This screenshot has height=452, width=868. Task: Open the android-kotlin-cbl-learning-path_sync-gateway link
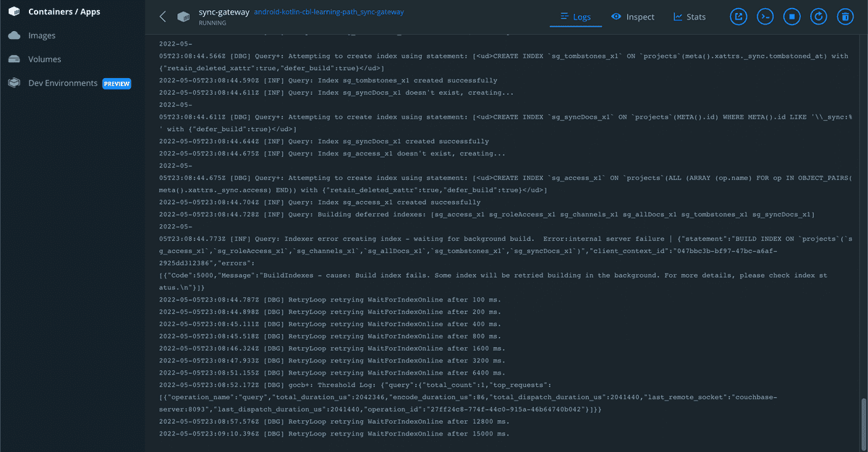[x=328, y=12]
